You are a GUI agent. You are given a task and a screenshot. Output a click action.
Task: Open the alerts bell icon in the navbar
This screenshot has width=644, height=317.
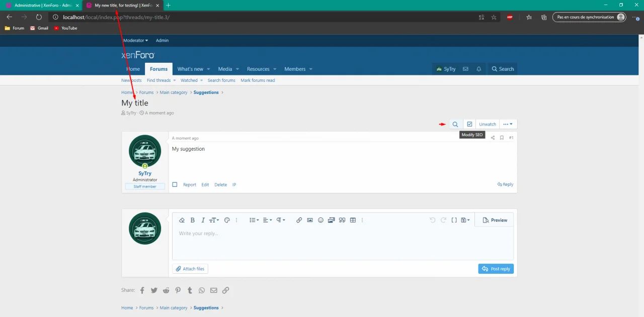[479, 69]
